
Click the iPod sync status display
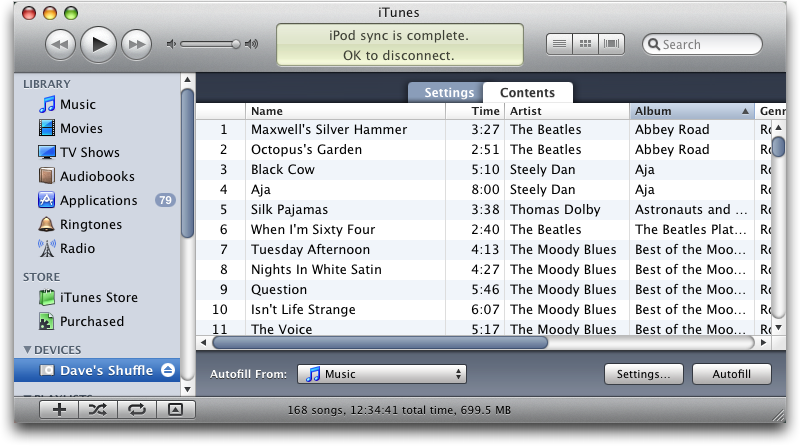(399, 45)
